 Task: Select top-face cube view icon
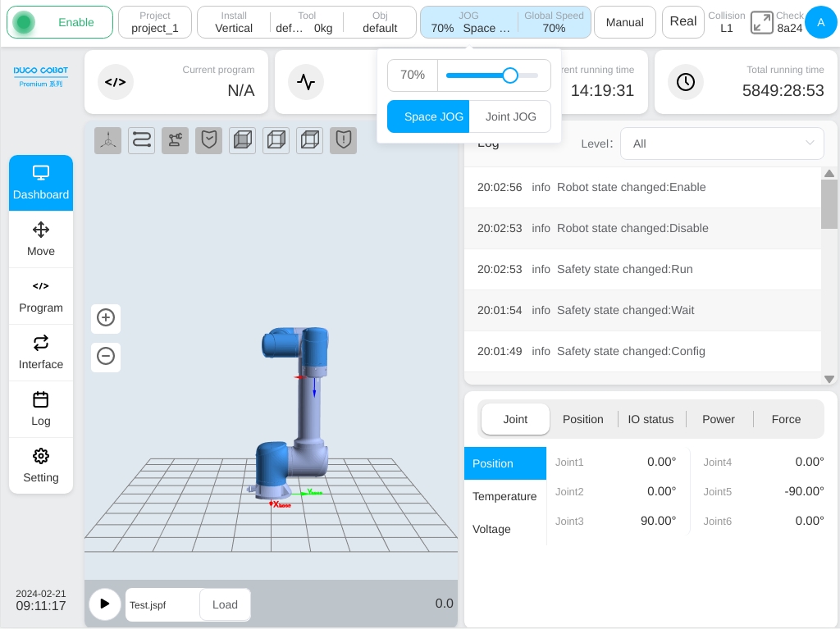(x=309, y=140)
